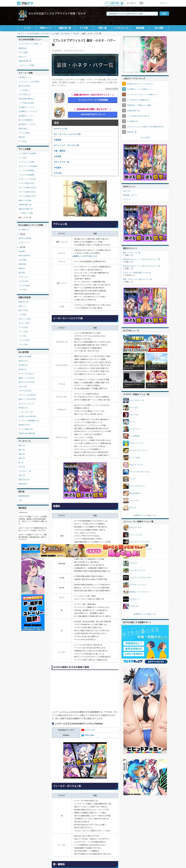Viewport: 186px width, 868px height.
Task: Click the アルテマ breadcrumb link
Action: [x=21, y=33]
